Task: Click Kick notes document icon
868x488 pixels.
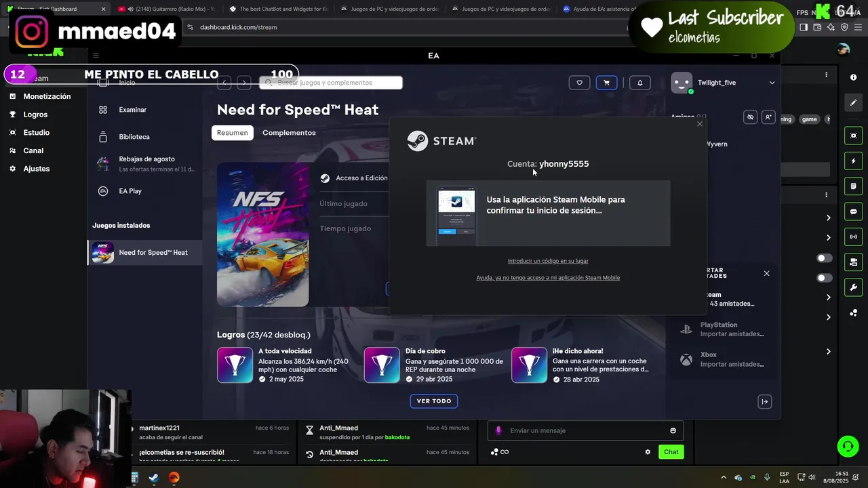Action: 853,186
